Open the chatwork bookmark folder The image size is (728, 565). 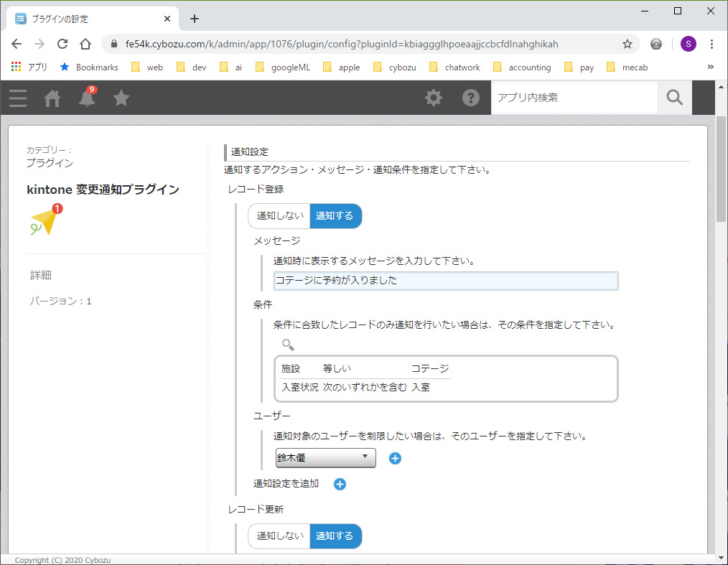pos(454,67)
